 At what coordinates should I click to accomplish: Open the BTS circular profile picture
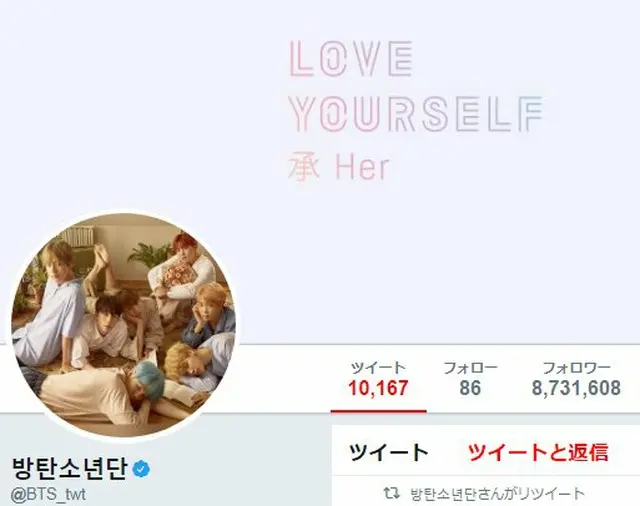124,326
